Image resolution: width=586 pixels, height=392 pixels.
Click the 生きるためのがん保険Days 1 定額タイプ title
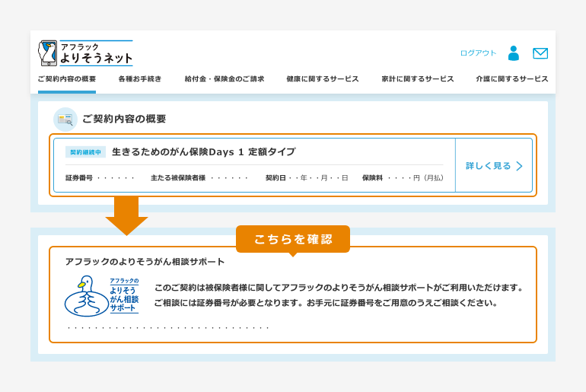tap(204, 151)
